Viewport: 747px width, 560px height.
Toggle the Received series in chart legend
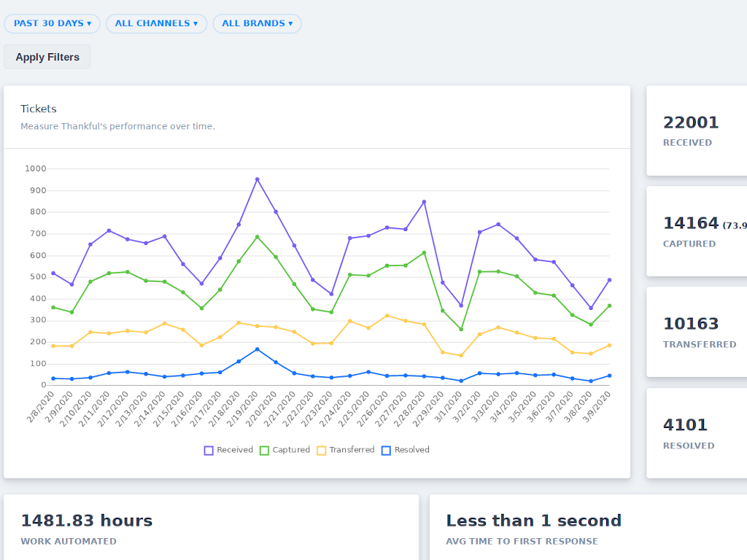pos(235,450)
